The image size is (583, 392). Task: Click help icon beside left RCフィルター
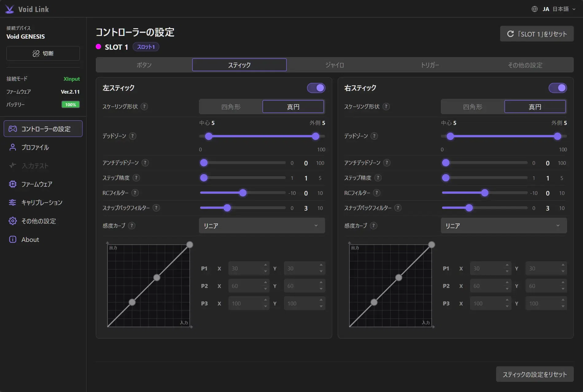tap(135, 193)
